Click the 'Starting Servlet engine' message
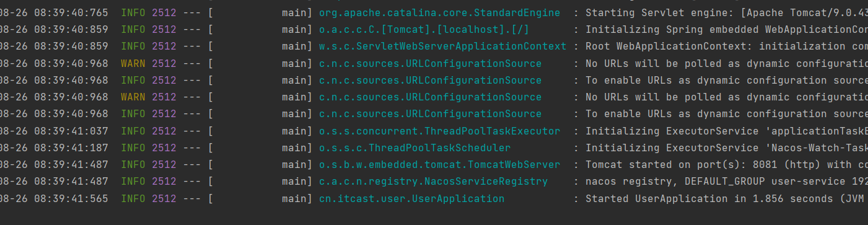The height and width of the screenshot is (225, 868). coord(726,12)
